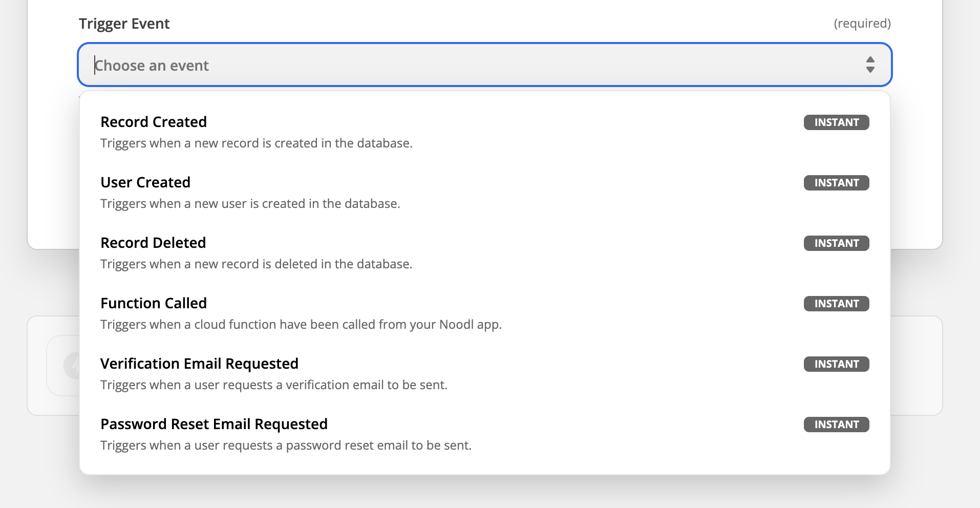The image size is (980, 508).
Task: Click the INSTANT badge beside Record Deleted
Action: (x=836, y=243)
